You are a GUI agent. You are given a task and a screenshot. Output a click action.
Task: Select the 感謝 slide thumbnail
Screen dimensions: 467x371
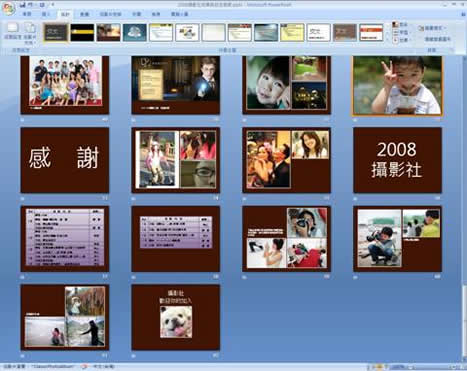[x=65, y=160]
